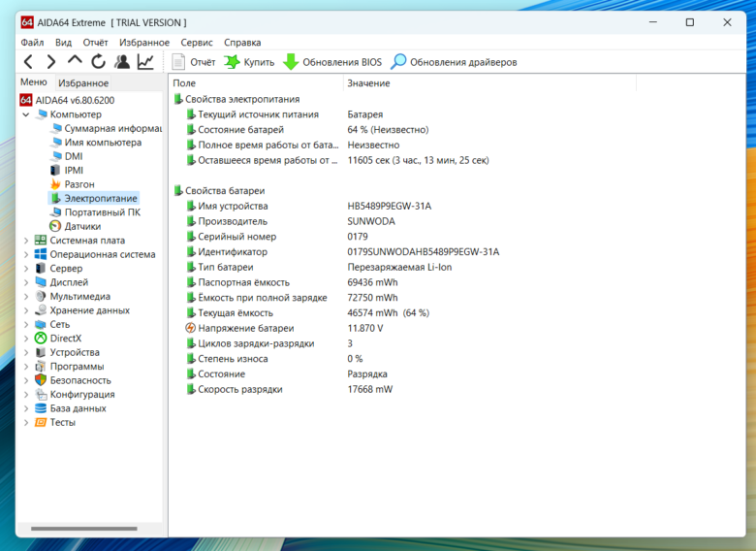Open the Сервис menu
756x551 pixels.
pos(197,43)
